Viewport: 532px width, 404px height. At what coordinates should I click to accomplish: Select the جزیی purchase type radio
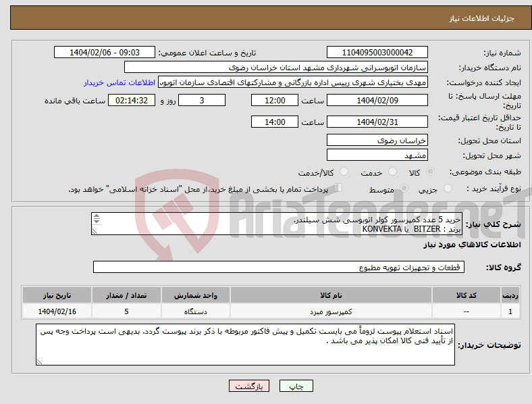(x=448, y=188)
